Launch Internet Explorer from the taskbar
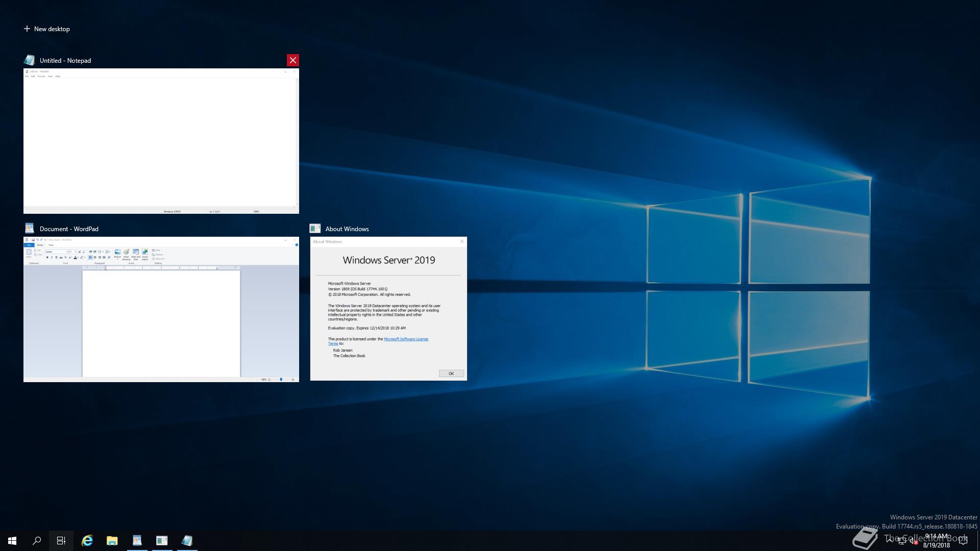 (x=87, y=541)
